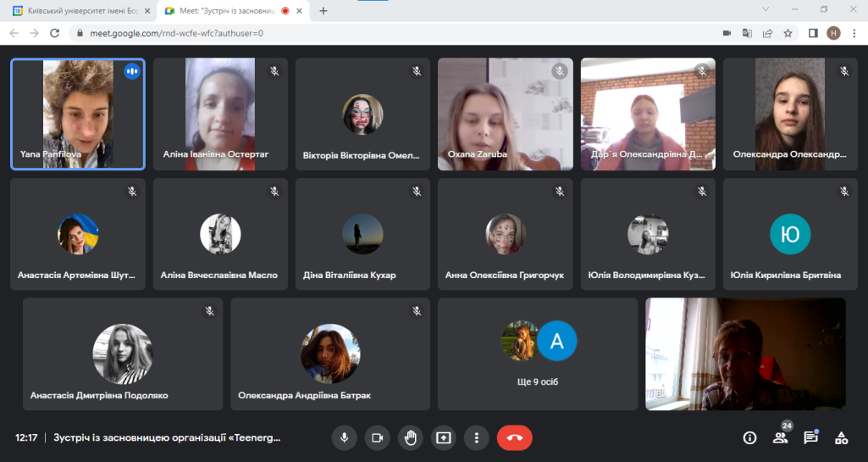
Task: Click the name label Анна Олексіївна Григорчук
Action: [505, 275]
